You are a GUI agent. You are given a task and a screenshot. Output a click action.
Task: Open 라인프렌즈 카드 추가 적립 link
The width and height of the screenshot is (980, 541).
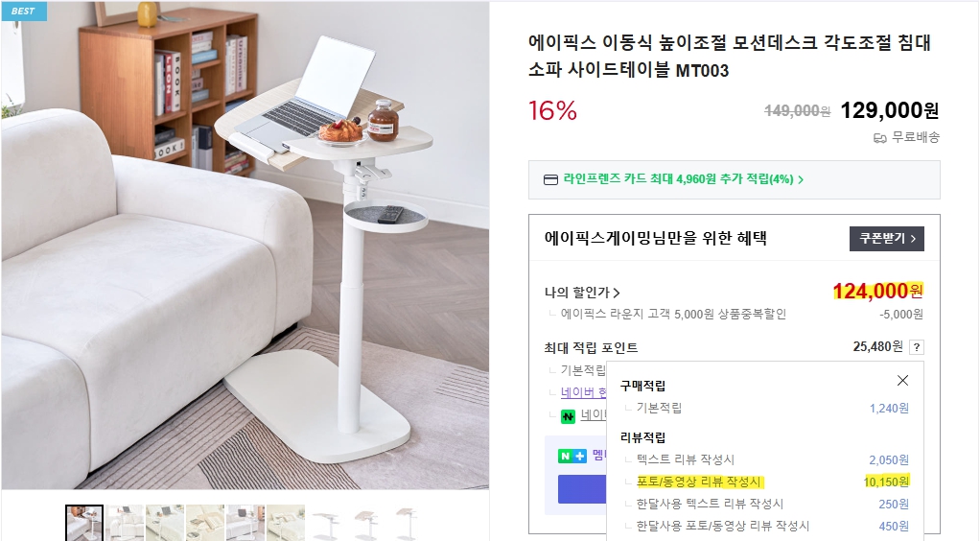coord(678,179)
